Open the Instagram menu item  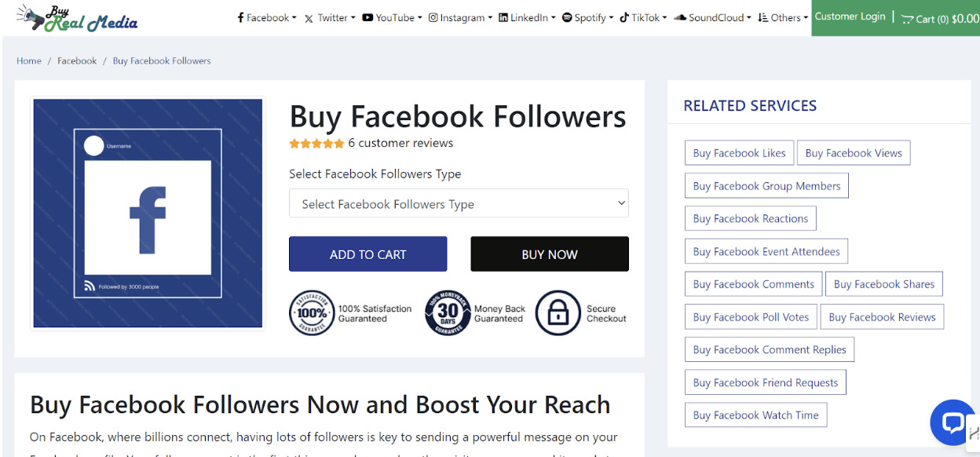click(460, 18)
